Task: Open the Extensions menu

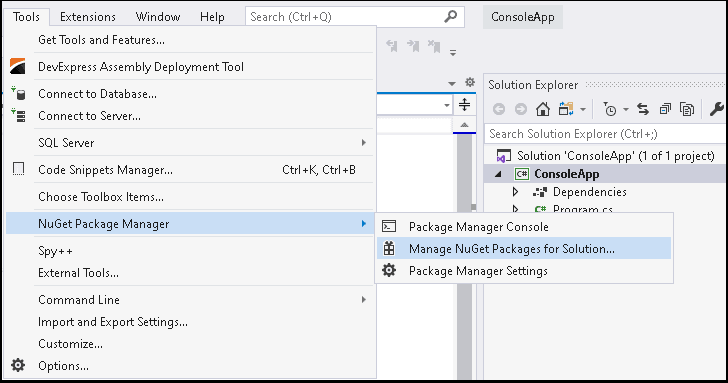Action: 88,17
